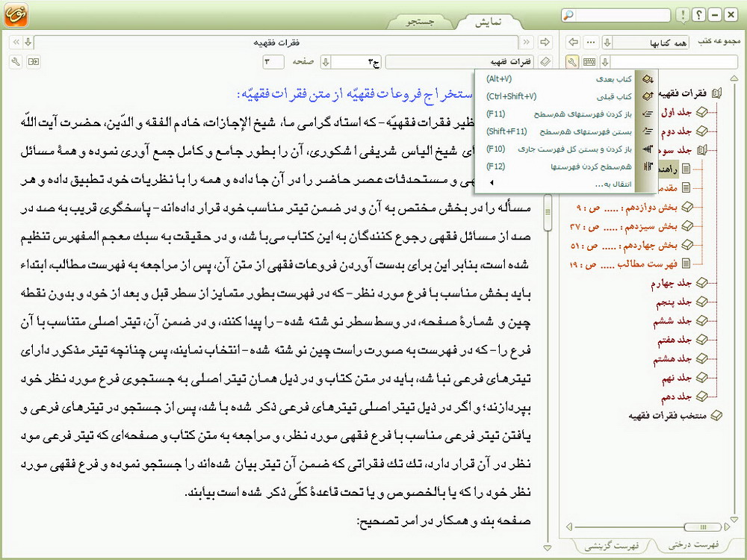Open the dropdown arrow left of title bar
Viewport: 747px width, 560px height.
28,43
